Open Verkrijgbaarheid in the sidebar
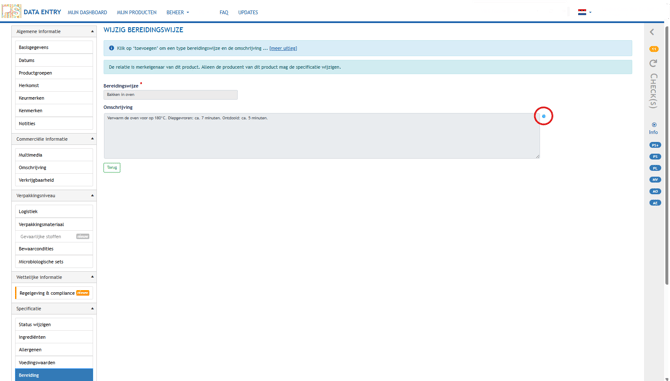Viewport: 670px width, 381px height. (x=54, y=180)
